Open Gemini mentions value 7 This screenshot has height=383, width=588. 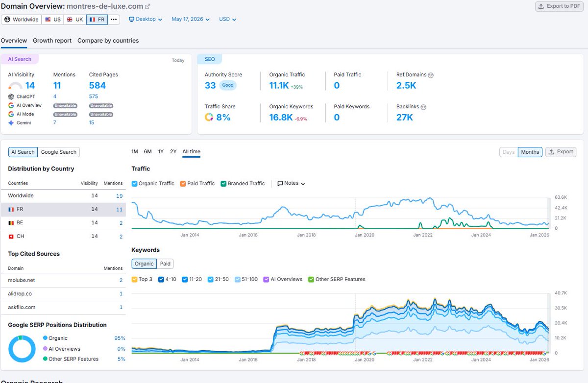pyautogui.click(x=54, y=122)
